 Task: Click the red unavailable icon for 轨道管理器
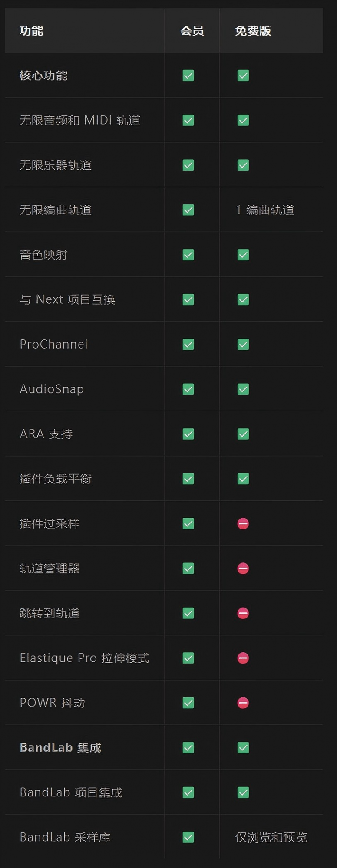(243, 569)
